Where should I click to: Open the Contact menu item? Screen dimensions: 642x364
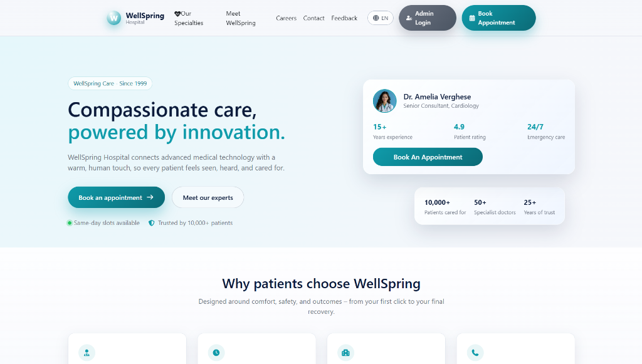tap(313, 18)
